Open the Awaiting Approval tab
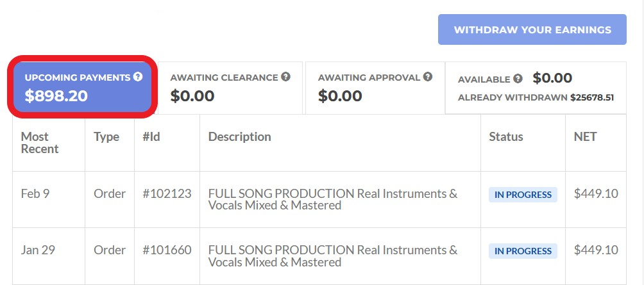 pos(375,88)
